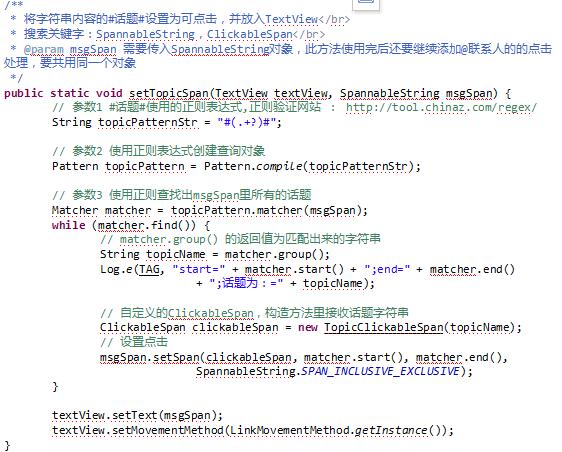The width and height of the screenshot is (562, 452).
Task: Click the "start=" string literal
Action: coord(199,269)
